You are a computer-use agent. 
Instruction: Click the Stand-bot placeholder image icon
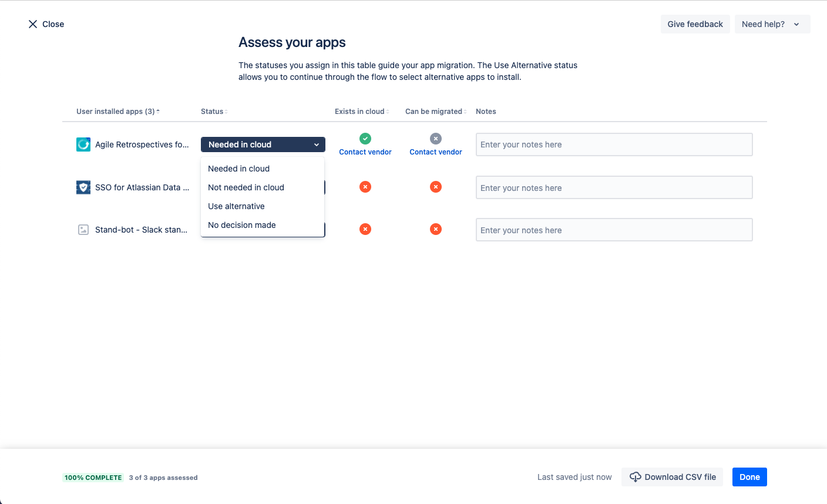[83, 230]
